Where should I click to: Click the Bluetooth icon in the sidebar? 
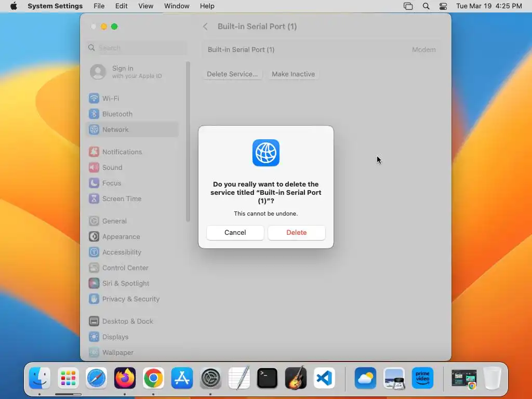click(x=94, y=114)
